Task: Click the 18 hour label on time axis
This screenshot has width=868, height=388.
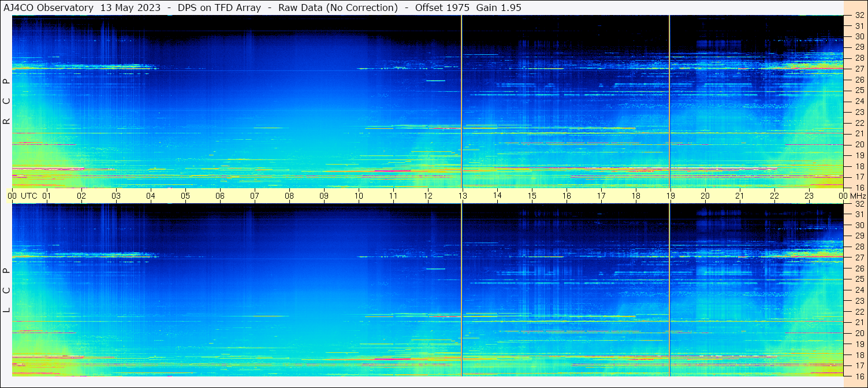Action: pos(636,196)
